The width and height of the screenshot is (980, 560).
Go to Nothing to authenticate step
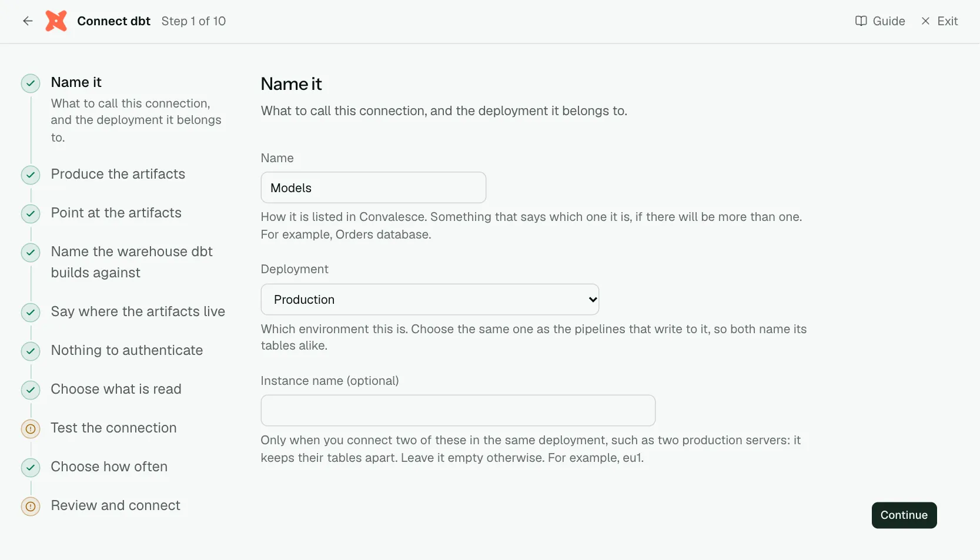point(127,350)
